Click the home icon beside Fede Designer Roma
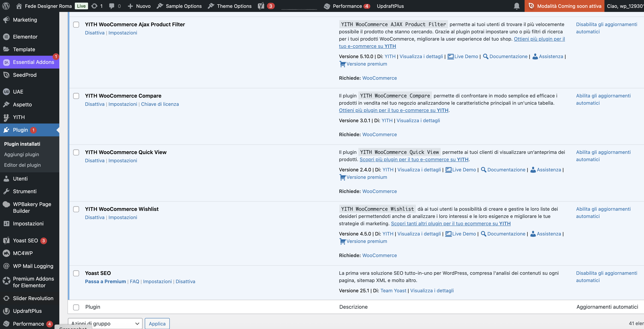 point(19,6)
